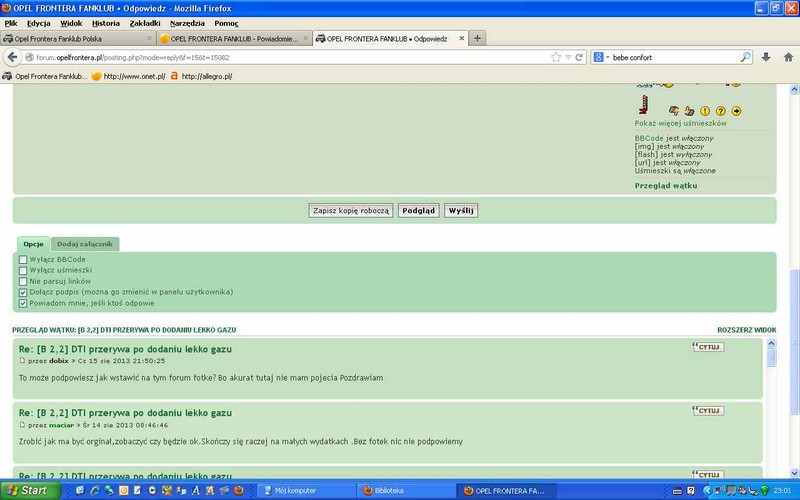This screenshot has width=800, height=500.
Task: Click the Podgląd preview button
Action: coord(418,211)
